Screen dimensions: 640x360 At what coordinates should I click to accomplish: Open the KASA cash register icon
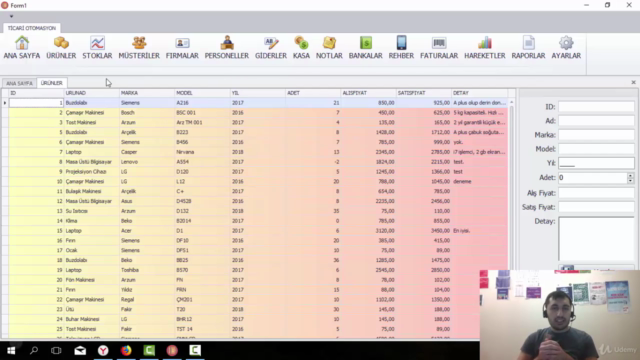click(x=301, y=48)
